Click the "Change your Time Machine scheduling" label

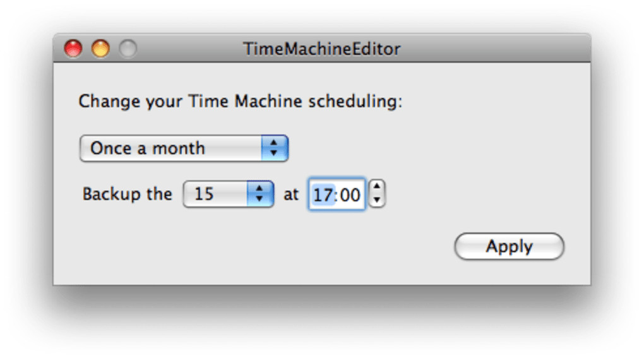click(240, 102)
